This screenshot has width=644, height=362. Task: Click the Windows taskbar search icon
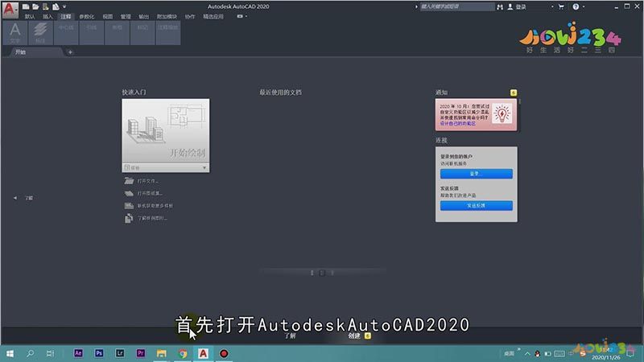(31, 353)
